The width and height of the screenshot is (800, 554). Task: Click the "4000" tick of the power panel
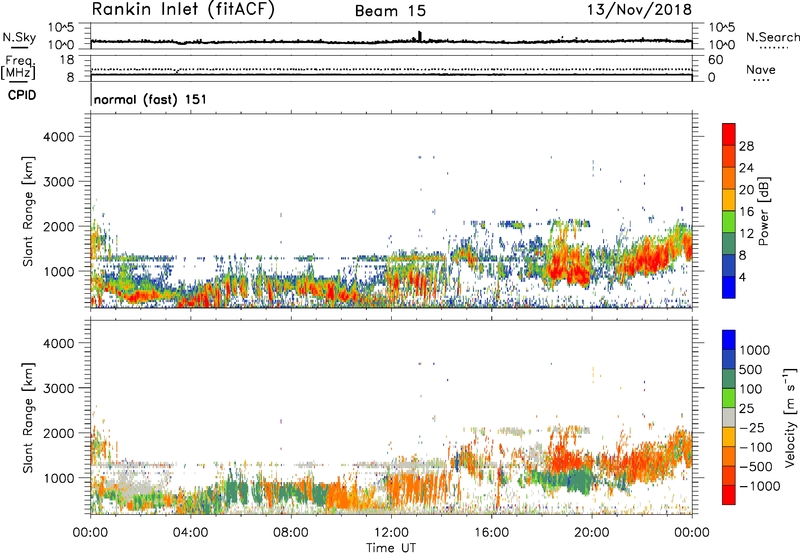(59, 137)
